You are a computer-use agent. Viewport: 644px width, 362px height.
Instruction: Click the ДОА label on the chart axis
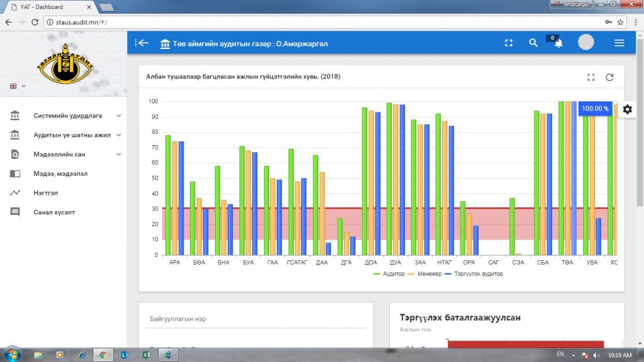tap(371, 263)
